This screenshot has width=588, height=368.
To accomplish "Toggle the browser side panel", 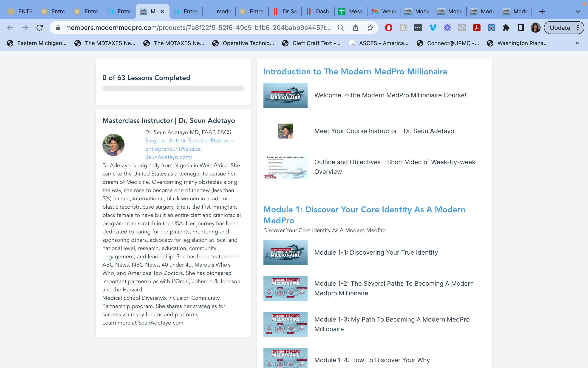I will point(521,28).
